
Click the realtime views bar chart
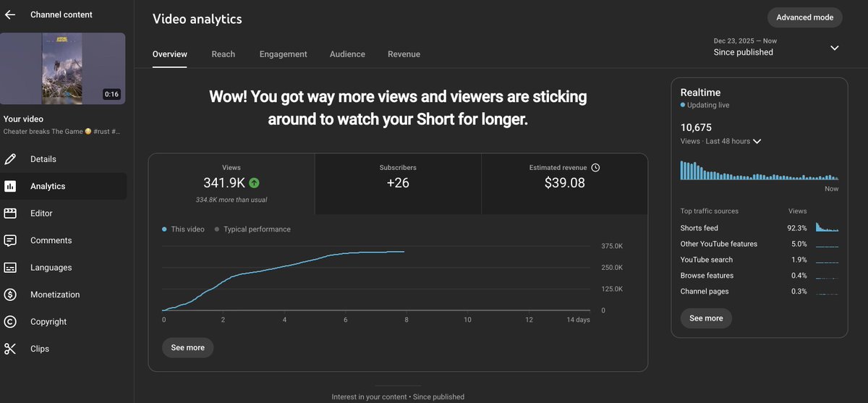pos(759,170)
